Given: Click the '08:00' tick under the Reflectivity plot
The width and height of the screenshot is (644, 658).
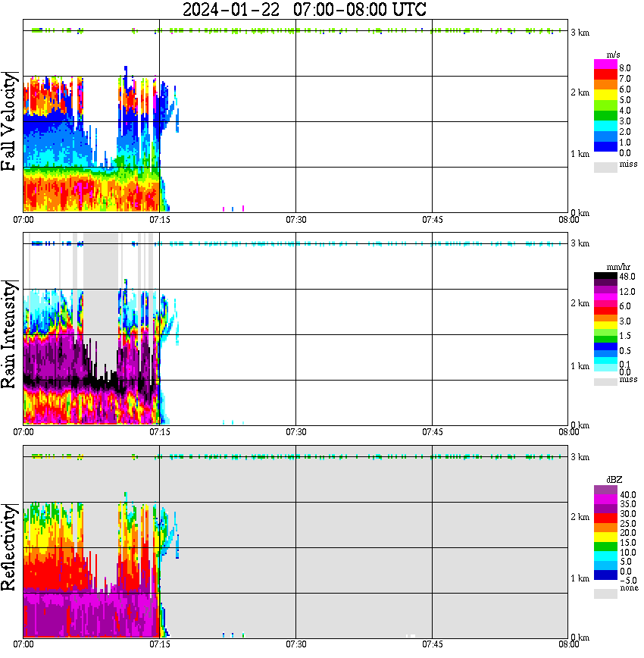Looking at the screenshot, I should (569, 644).
